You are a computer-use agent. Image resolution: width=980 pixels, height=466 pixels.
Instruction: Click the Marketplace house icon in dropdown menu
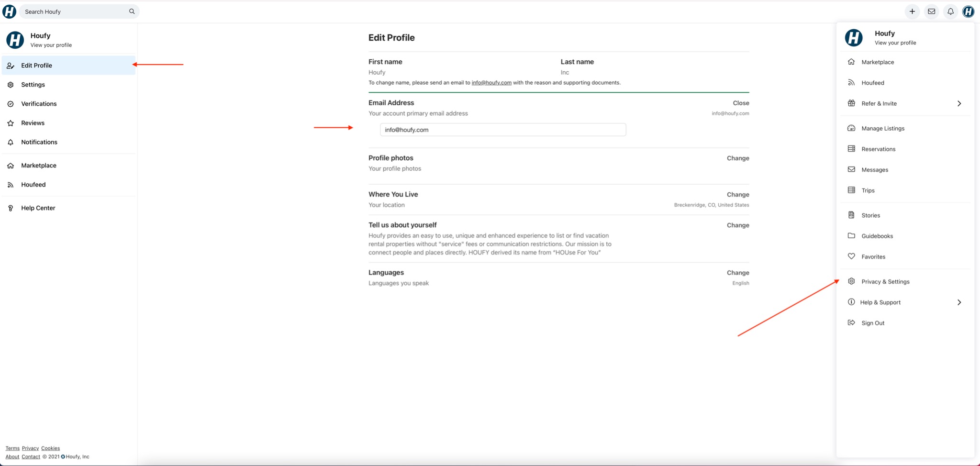pyautogui.click(x=851, y=62)
